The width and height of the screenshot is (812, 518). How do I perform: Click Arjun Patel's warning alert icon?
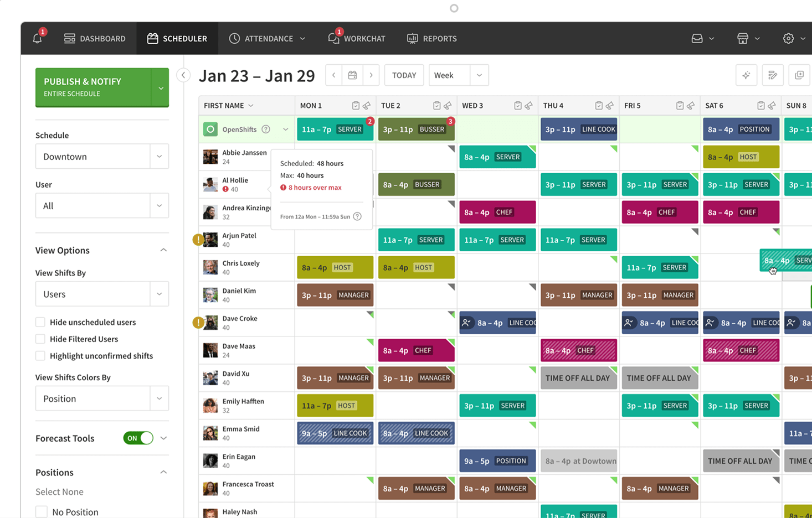point(198,240)
